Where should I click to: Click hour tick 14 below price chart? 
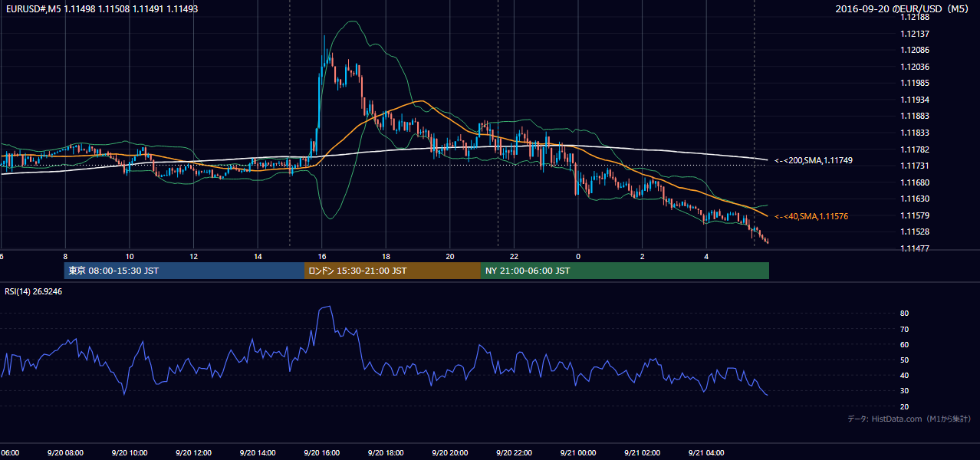click(258, 256)
